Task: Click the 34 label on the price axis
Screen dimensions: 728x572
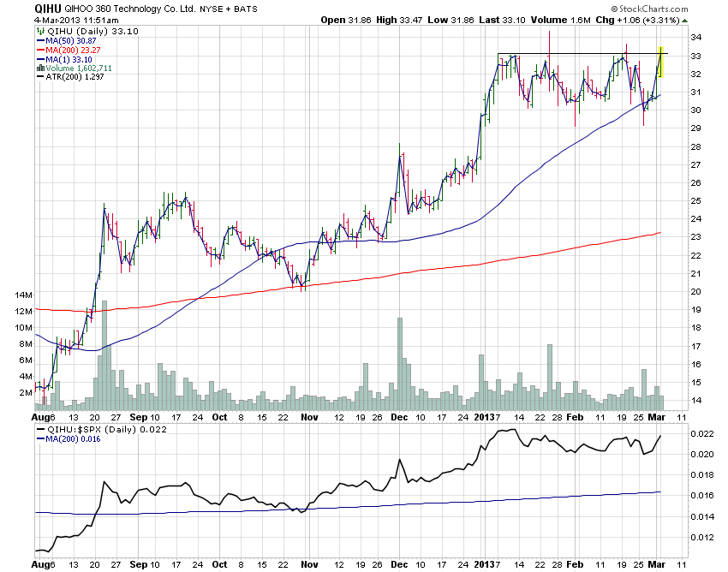Action: (x=695, y=37)
